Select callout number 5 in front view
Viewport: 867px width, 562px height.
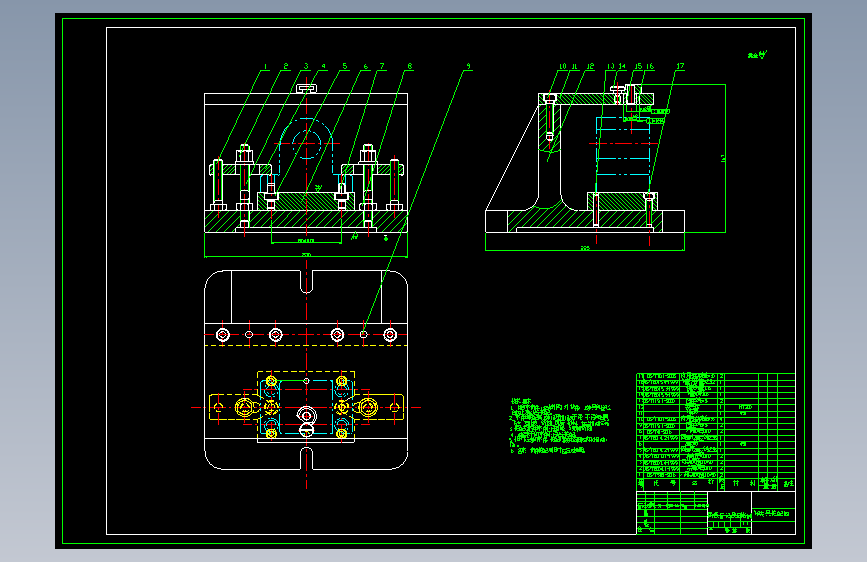tap(344, 66)
